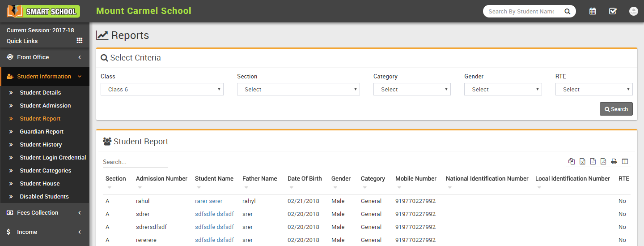Viewport: 644px width, 246px height.
Task: Open the Gender dropdown
Action: (x=503, y=89)
